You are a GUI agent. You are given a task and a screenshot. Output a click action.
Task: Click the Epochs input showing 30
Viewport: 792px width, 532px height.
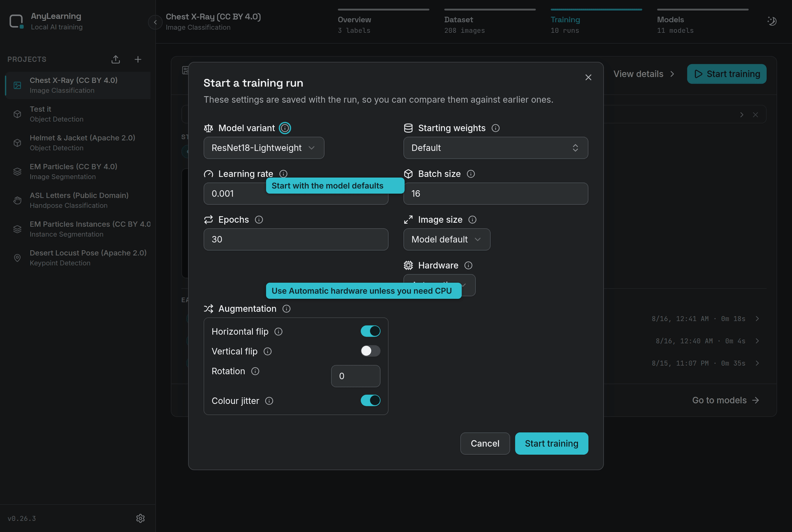(x=296, y=240)
